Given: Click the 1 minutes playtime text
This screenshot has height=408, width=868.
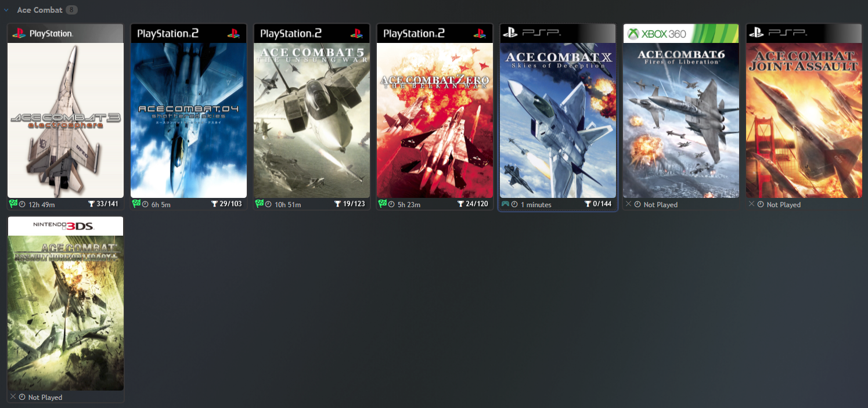Looking at the screenshot, I should pos(536,204).
